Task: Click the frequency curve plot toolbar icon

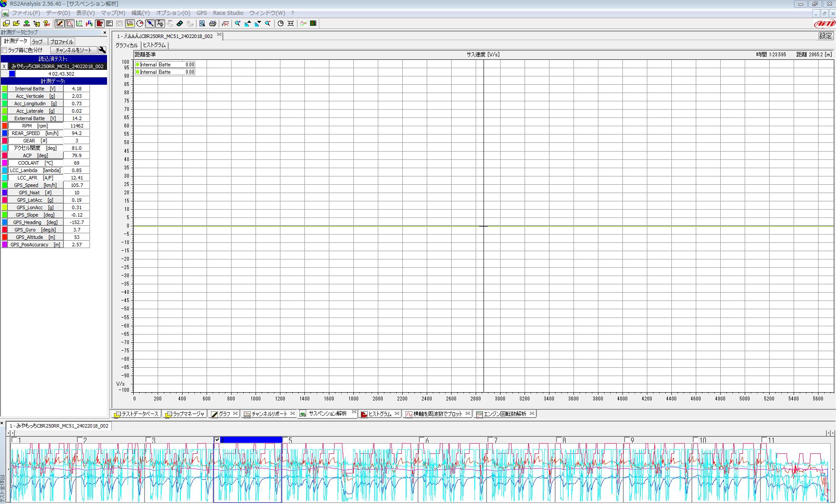Action: [69, 24]
